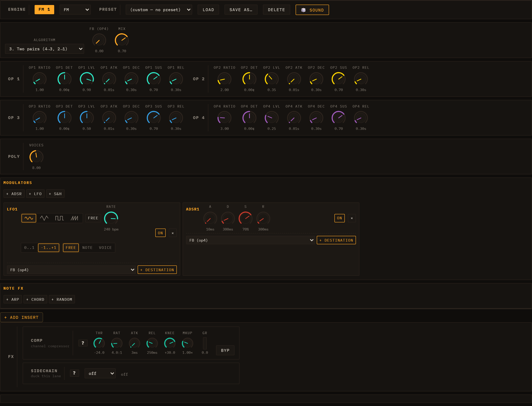Select the -1..+1 bipolar range
The height and width of the screenshot is (406, 532).
pos(49,248)
